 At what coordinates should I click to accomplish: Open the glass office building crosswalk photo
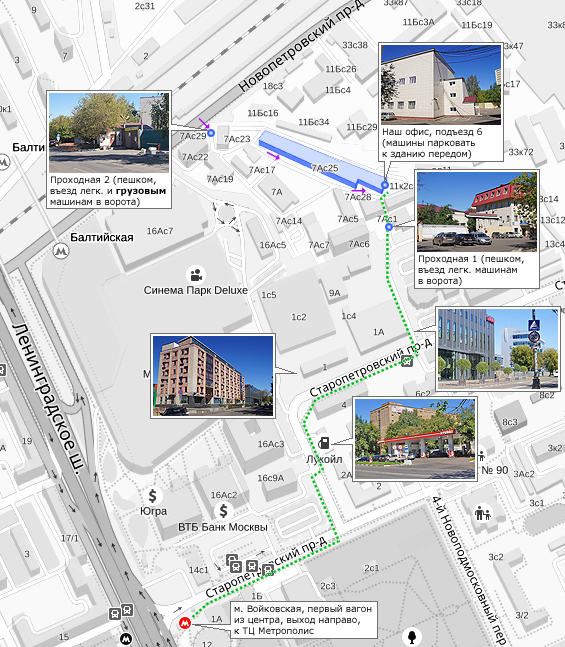[x=498, y=349]
